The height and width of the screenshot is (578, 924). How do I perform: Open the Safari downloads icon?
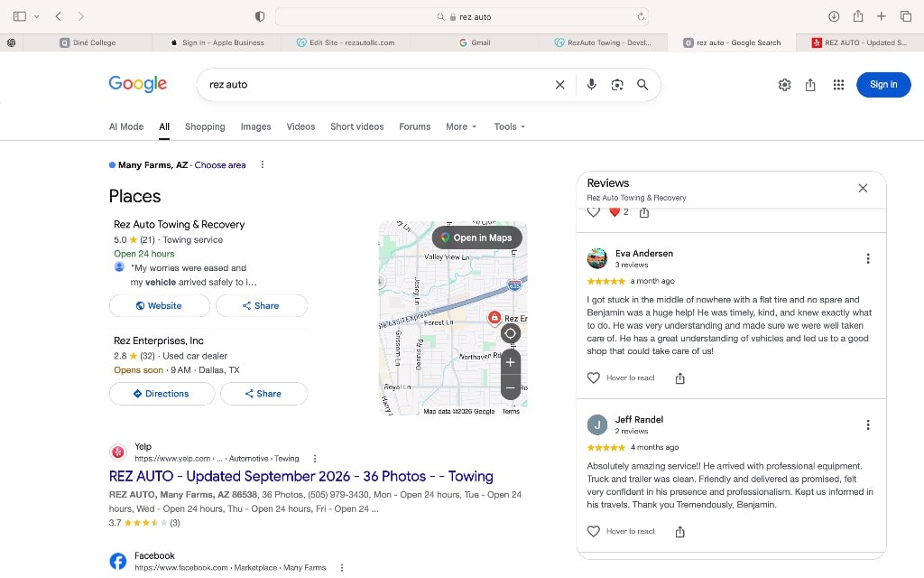tap(834, 16)
